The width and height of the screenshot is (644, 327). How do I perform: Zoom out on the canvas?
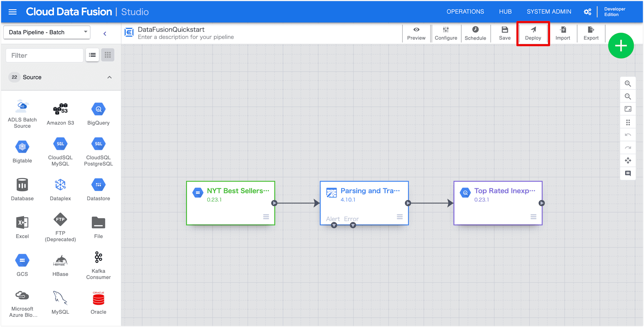tap(628, 96)
